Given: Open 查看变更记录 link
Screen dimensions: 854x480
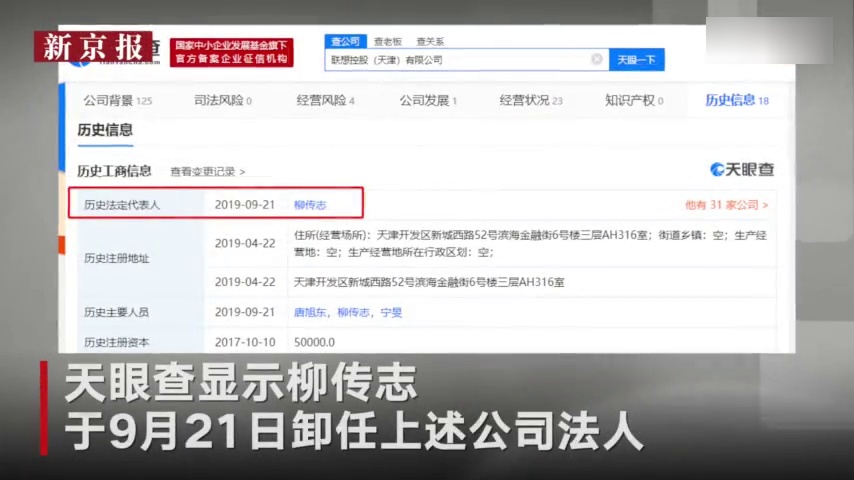Looking at the screenshot, I should coord(208,172).
